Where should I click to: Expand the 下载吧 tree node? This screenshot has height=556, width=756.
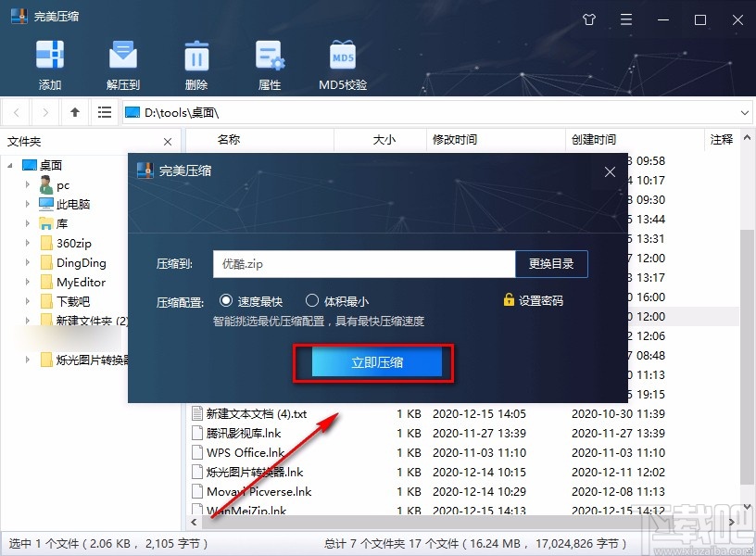[28, 301]
